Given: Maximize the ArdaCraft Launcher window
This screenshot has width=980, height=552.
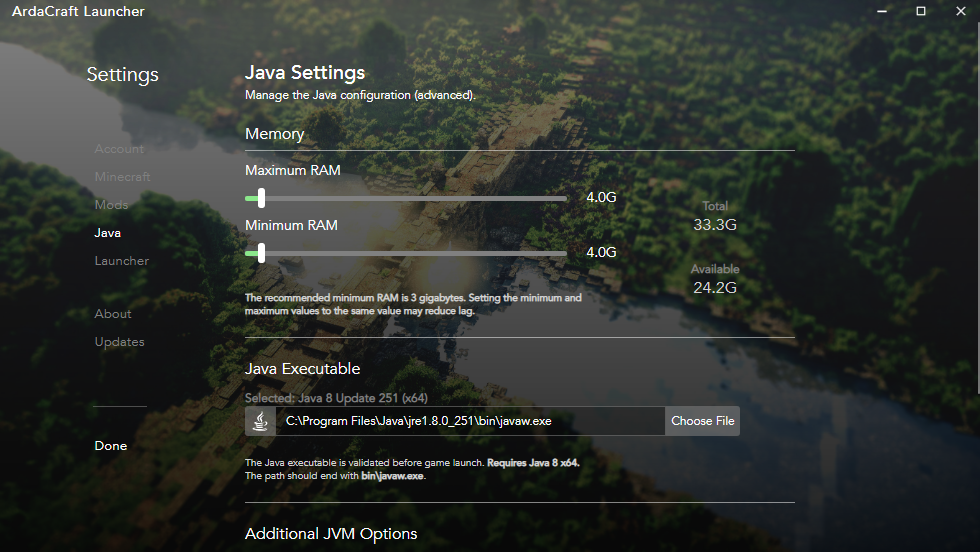Looking at the screenshot, I should (921, 11).
